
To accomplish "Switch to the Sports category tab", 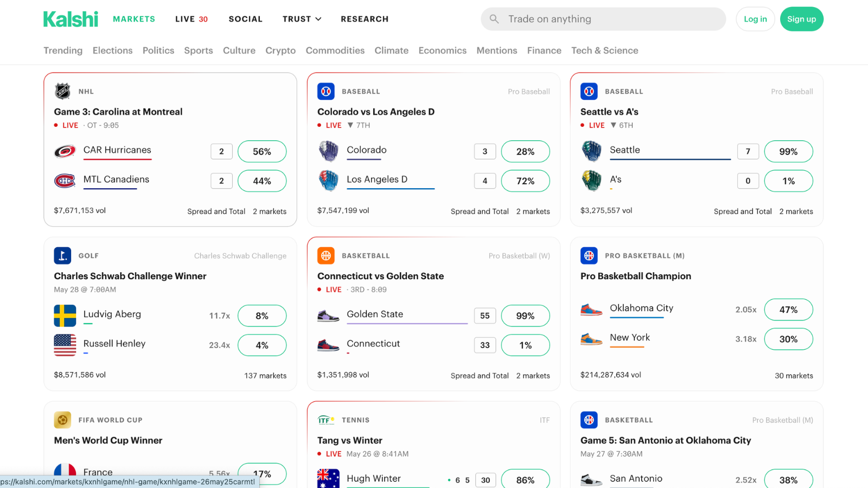I will [x=199, y=50].
